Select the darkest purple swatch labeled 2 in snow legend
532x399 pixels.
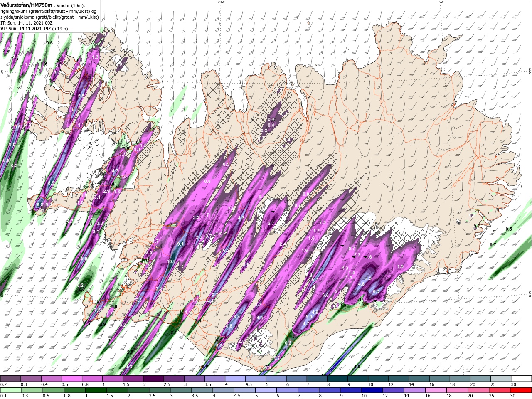coord(153,379)
